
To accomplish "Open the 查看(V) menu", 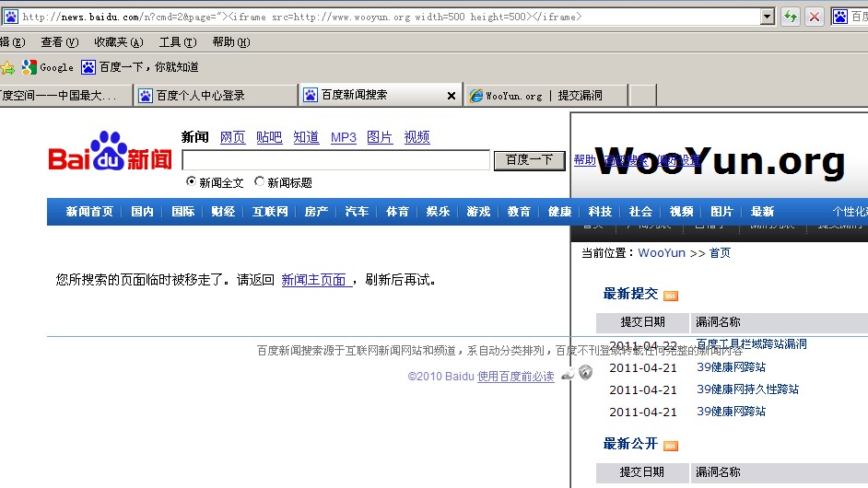I will tap(60, 42).
